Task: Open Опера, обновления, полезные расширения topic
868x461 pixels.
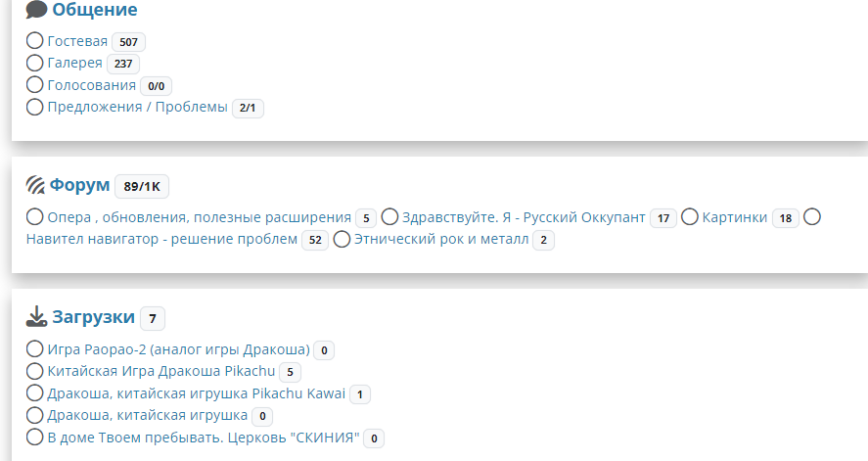Action: [199, 217]
